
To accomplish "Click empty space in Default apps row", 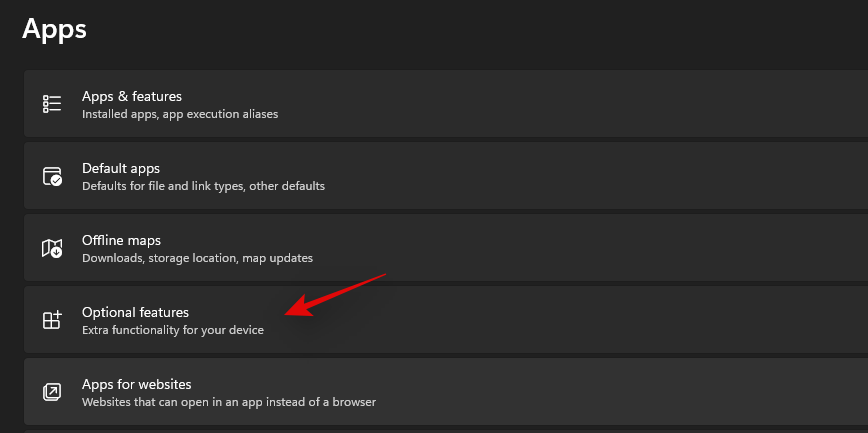I will (600, 176).
